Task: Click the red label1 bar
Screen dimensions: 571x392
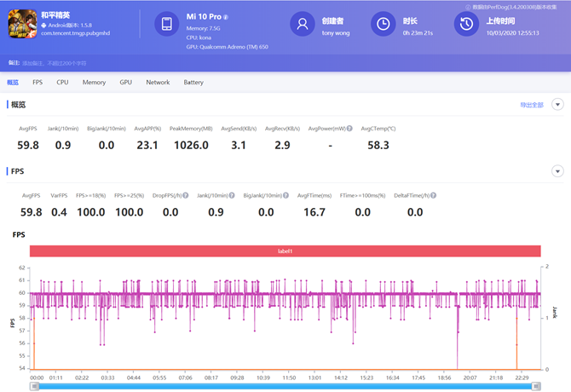Action: point(285,251)
